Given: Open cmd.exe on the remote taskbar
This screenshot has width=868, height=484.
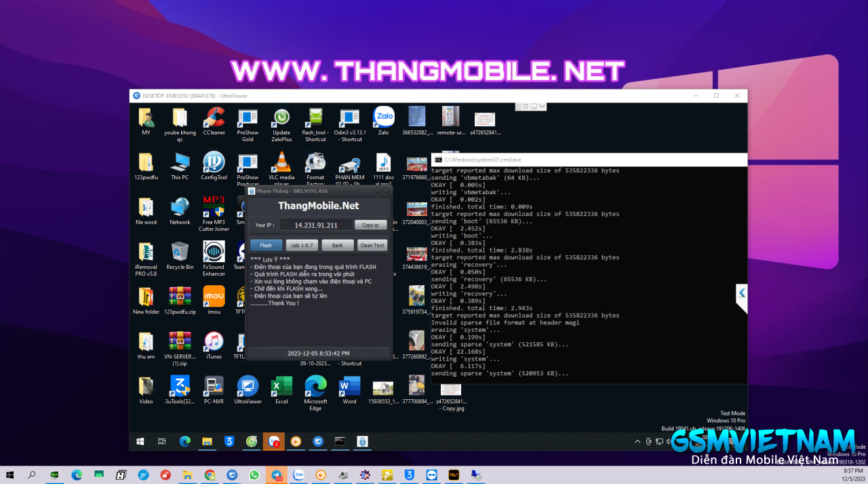Looking at the screenshot, I should tap(340, 441).
